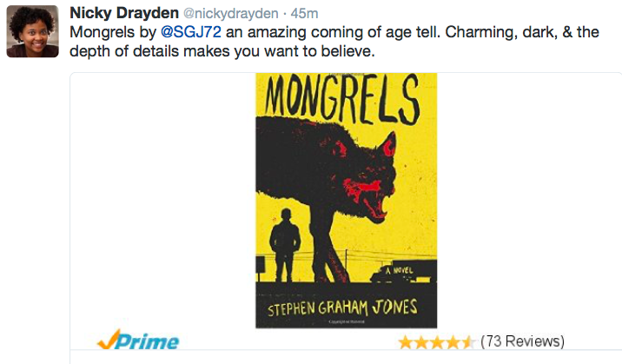This screenshot has height=364, width=622.
Task: Click the red-mouthed wolf illustration
Action: pyautogui.click(x=347, y=174)
